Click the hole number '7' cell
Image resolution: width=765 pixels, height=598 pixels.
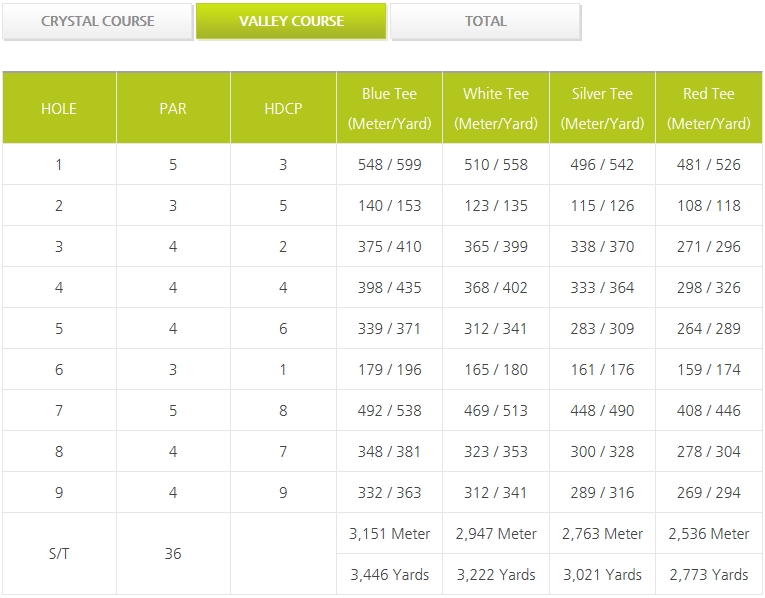[59, 411]
